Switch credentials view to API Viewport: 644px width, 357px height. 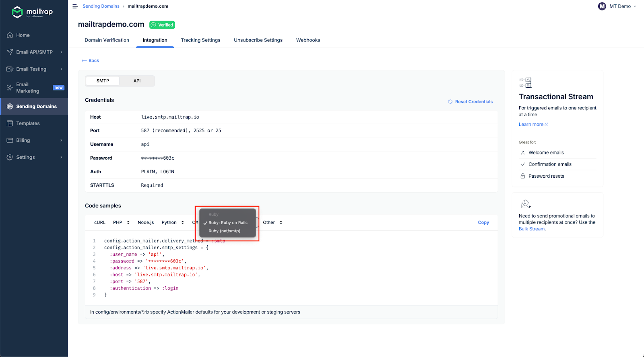click(x=137, y=81)
